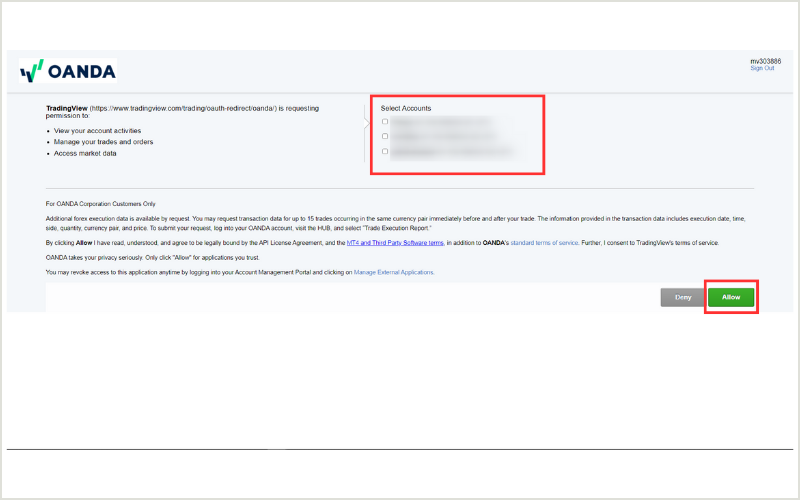
Task: Click the 'Select Accounts' heading
Action: click(406, 108)
